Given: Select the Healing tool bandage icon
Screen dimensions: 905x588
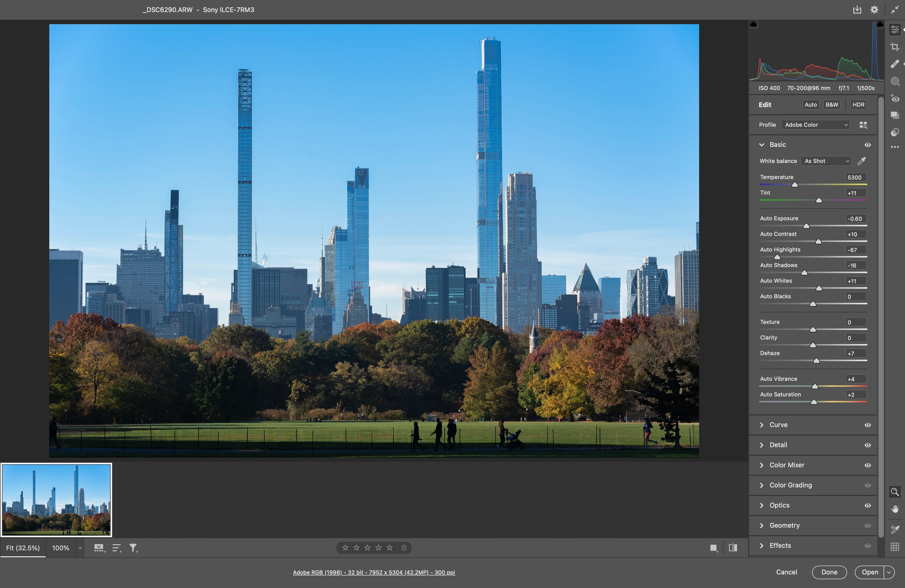Looking at the screenshot, I should coord(895,64).
